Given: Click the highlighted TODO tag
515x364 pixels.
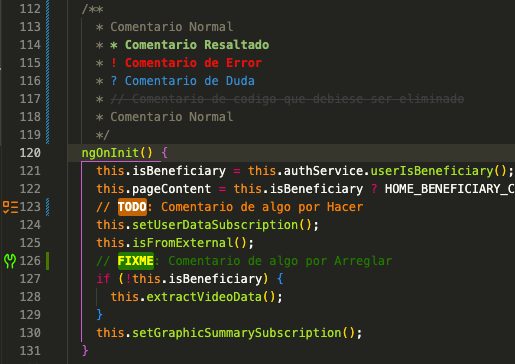Looking at the screenshot, I should 132,207.
